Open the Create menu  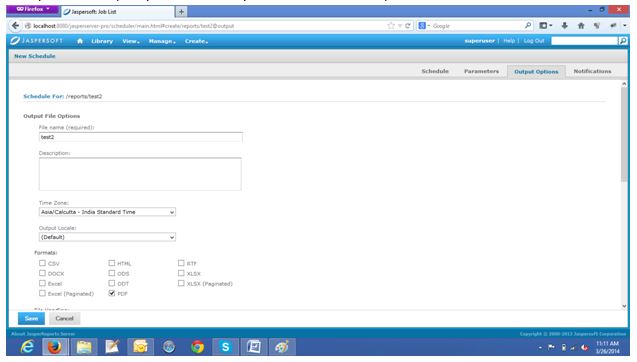196,41
